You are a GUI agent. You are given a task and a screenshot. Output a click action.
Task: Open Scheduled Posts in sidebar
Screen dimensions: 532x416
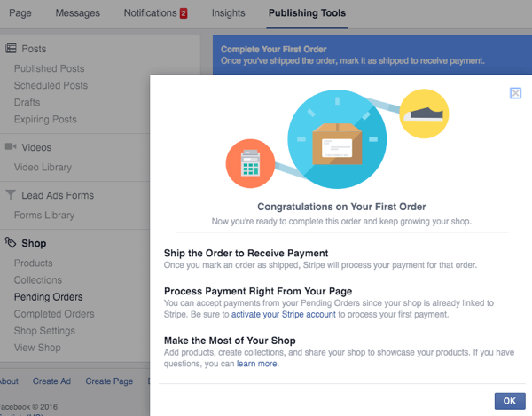coord(51,86)
